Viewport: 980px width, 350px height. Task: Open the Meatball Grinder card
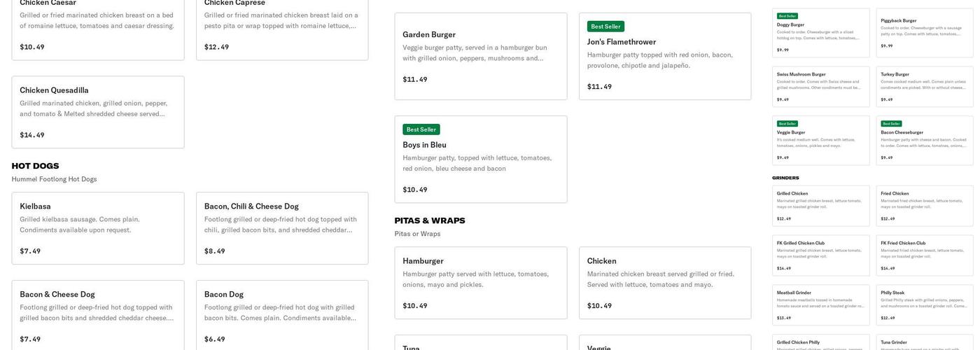[821, 304]
